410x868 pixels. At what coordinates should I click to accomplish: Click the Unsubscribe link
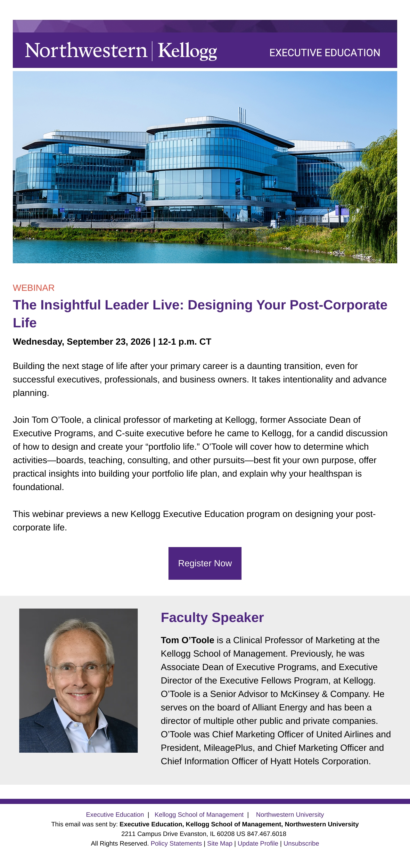pyautogui.click(x=301, y=843)
